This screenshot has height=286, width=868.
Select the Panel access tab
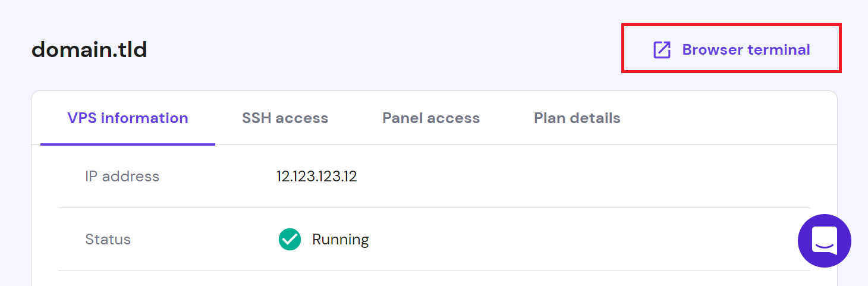tap(431, 118)
